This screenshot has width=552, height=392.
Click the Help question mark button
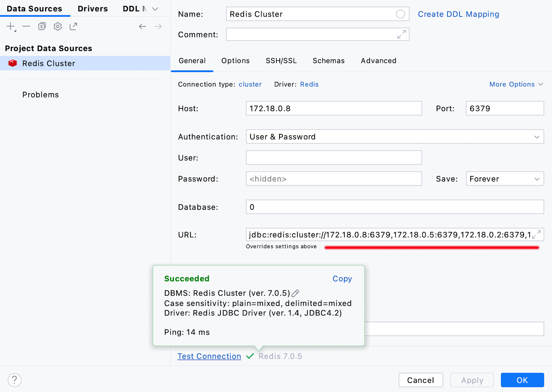14,380
